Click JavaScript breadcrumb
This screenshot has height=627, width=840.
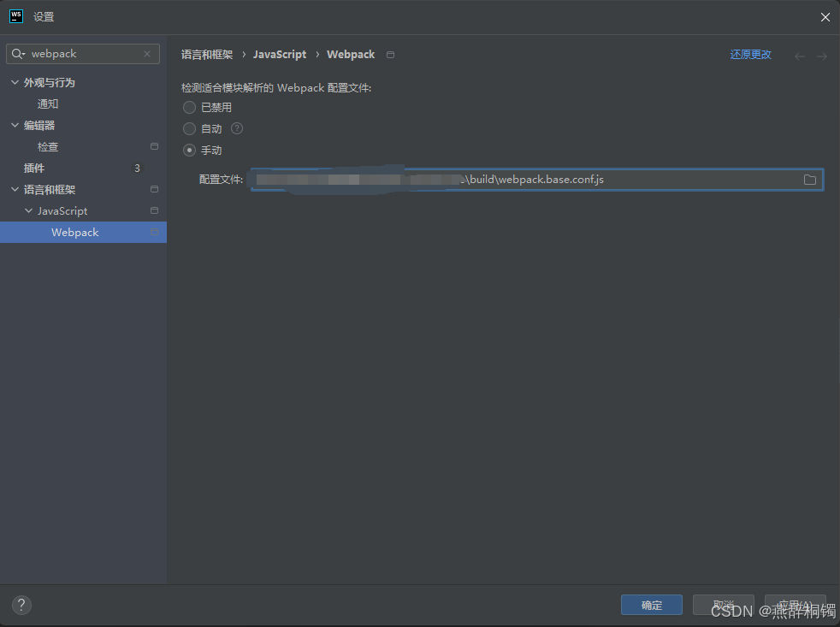[x=280, y=55]
